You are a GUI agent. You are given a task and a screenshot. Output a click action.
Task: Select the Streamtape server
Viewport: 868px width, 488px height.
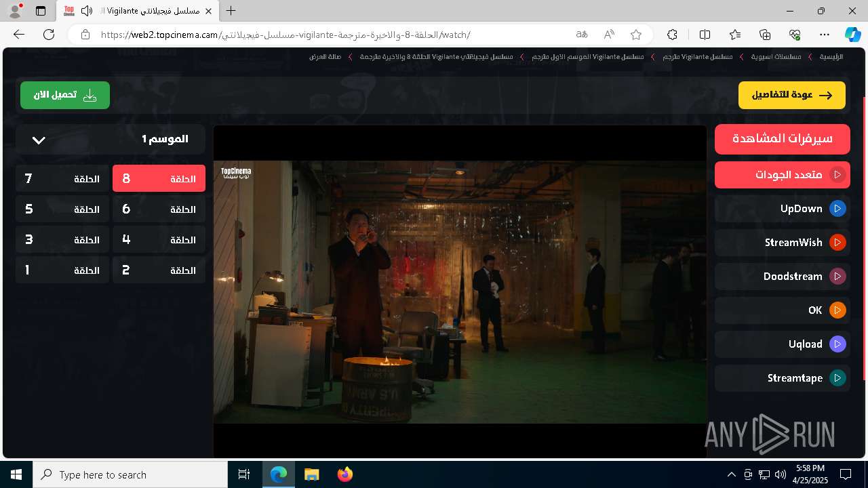tap(782, 378)
